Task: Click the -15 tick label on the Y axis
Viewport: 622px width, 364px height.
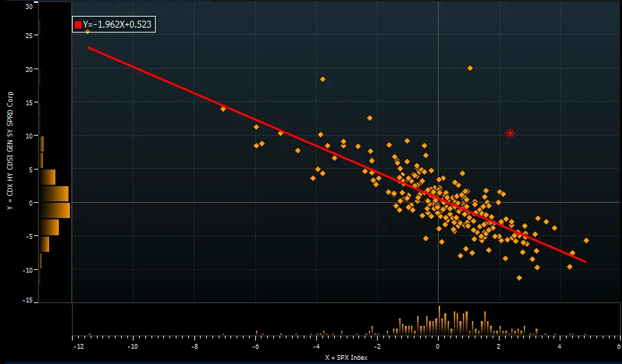Action: tap(27, 300)
